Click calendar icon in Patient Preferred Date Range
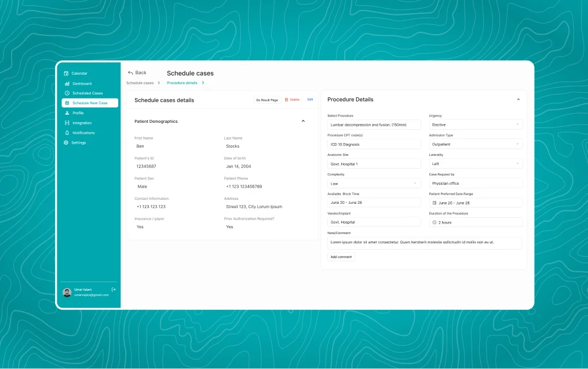The width and height of the screenshot is (588, 369). pos(434,203)
